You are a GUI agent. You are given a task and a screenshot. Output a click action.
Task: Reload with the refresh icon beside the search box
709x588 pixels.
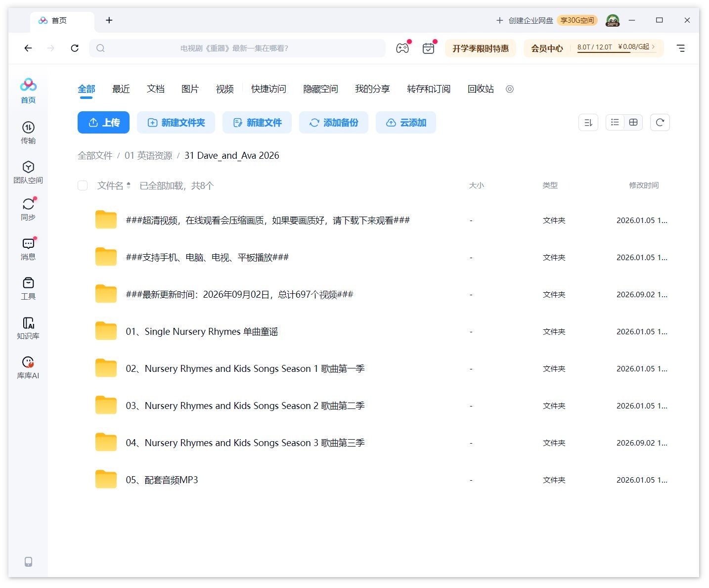tap(75, 48)
